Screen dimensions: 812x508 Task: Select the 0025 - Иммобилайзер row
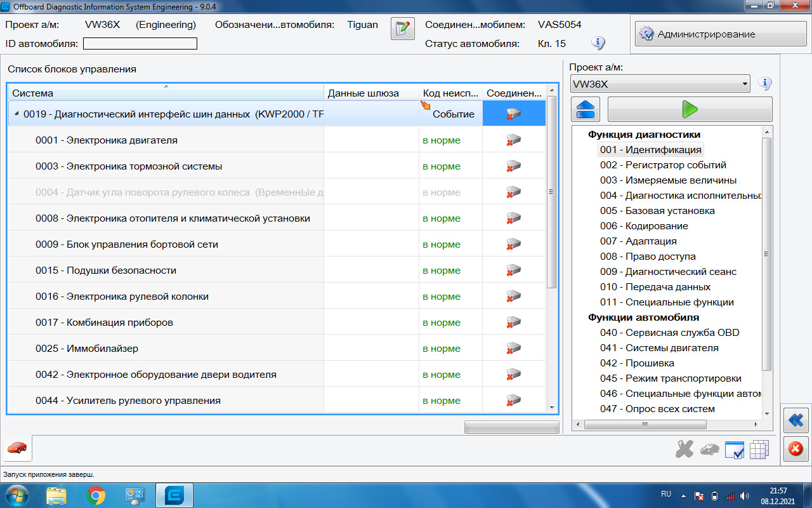[x=277, y=348]
